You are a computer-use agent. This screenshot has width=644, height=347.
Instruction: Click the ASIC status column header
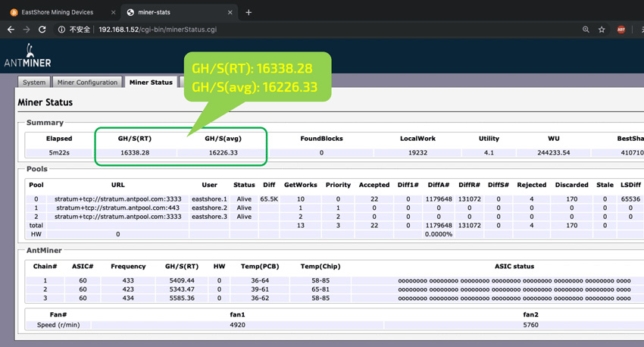coord(514,266)
